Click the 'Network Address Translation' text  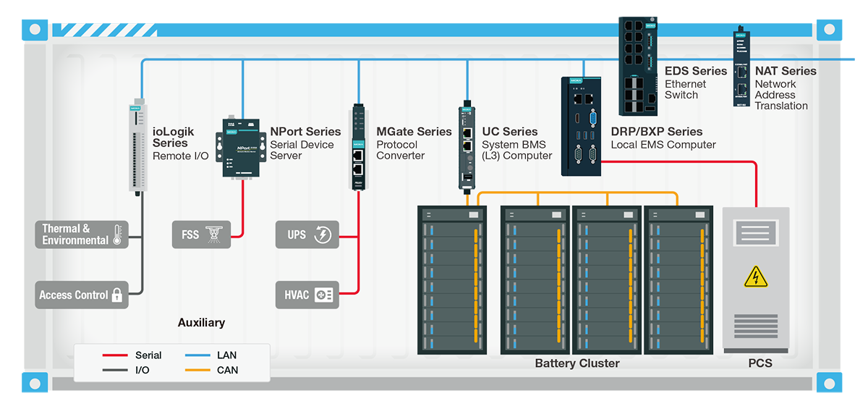(781, 95)
